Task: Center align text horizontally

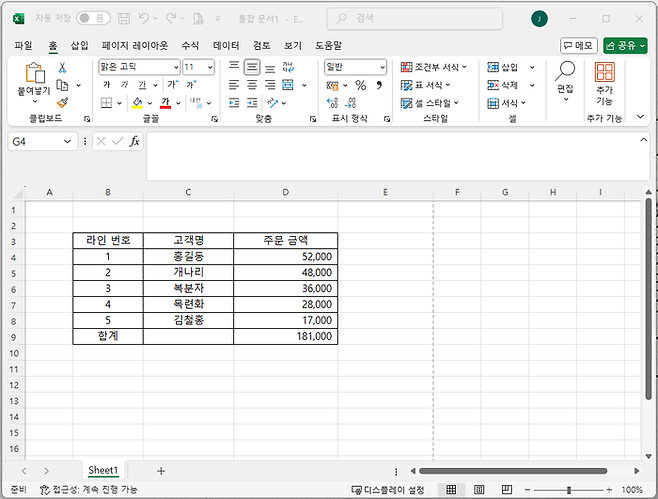Action: (x=252, y=86)
